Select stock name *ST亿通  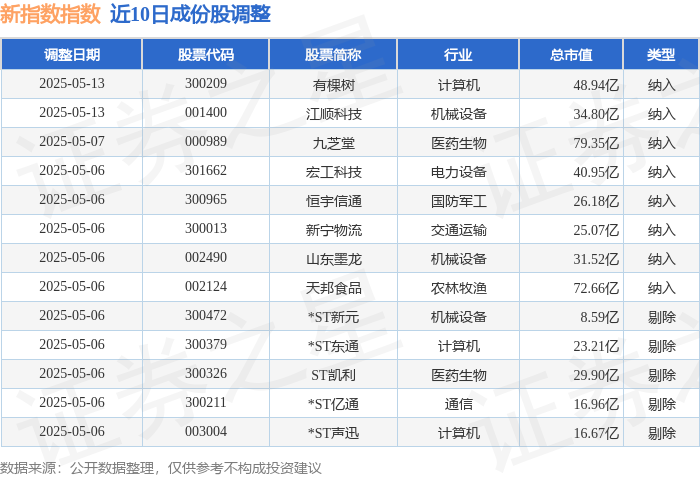tap(333, 404)
